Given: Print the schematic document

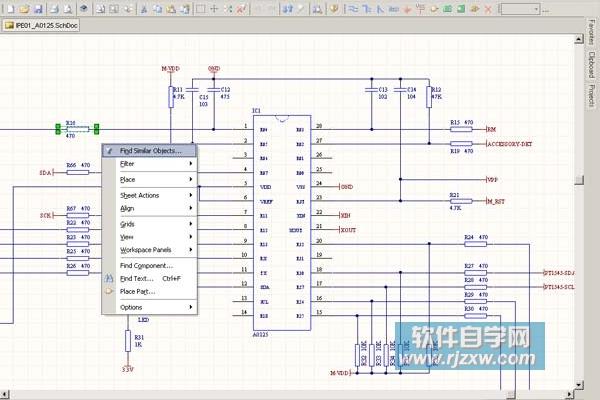Looking at the screenshot, I should (54, 8).
